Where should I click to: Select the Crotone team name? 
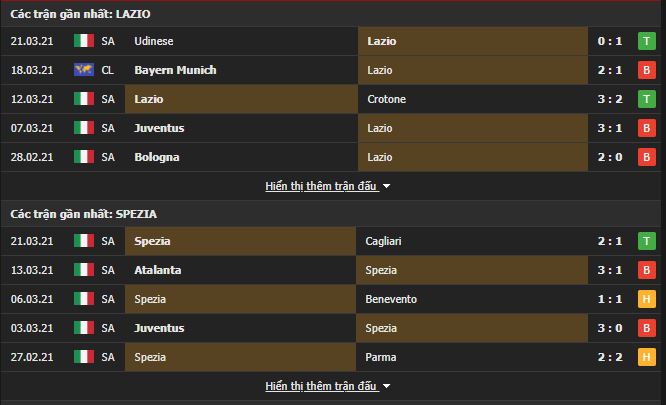tap(387, 99)
